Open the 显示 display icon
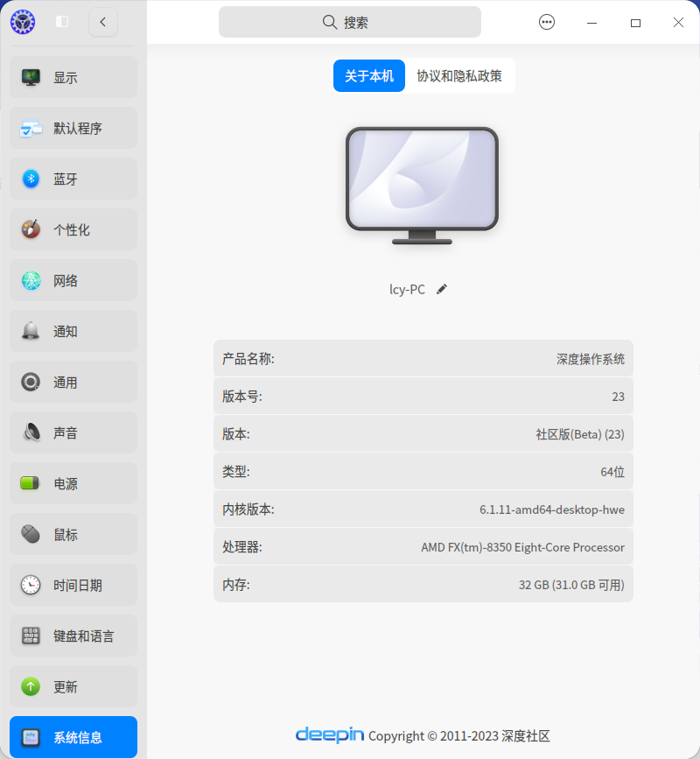Image resolution: width=700 pixels, height=759 pixels. click(x=31, y=77)
